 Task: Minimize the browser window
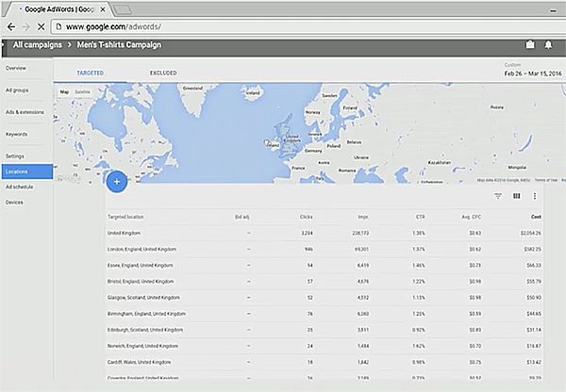(x=553, y=10)
